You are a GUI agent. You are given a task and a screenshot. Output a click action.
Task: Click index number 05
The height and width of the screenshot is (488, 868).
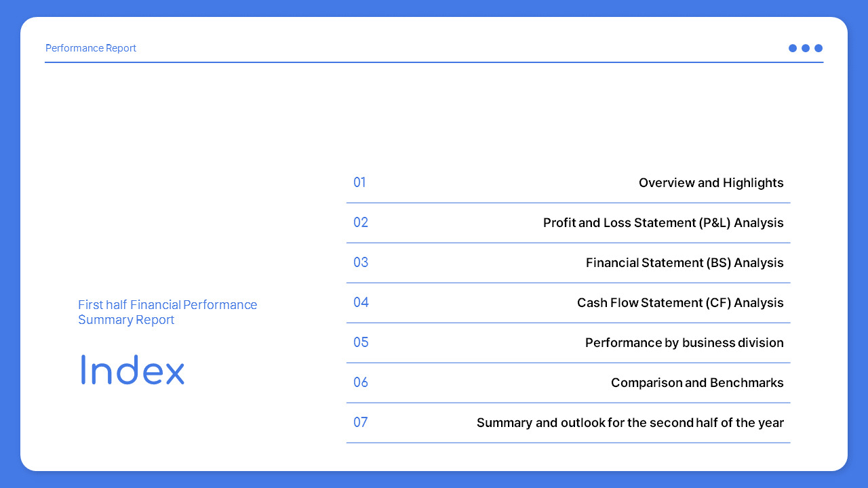[x=361, y=342]
